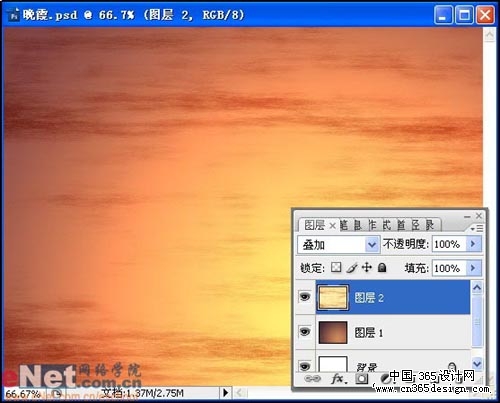This screenshot has height=403, width=500.
Task: Create a new adjustment layer via half-circle icon
Action: click(385, 379)
